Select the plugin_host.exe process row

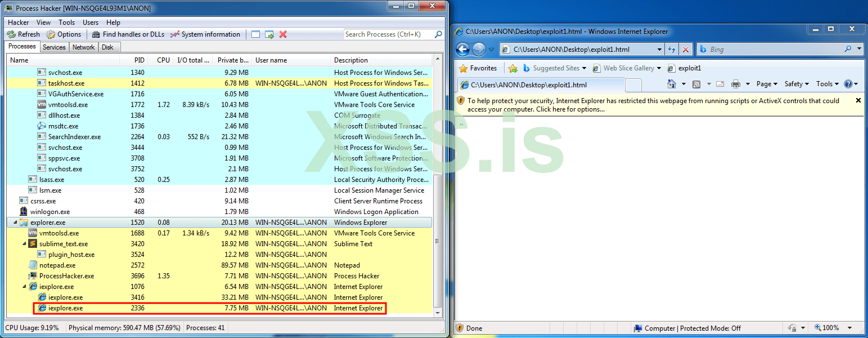point(219,255)
